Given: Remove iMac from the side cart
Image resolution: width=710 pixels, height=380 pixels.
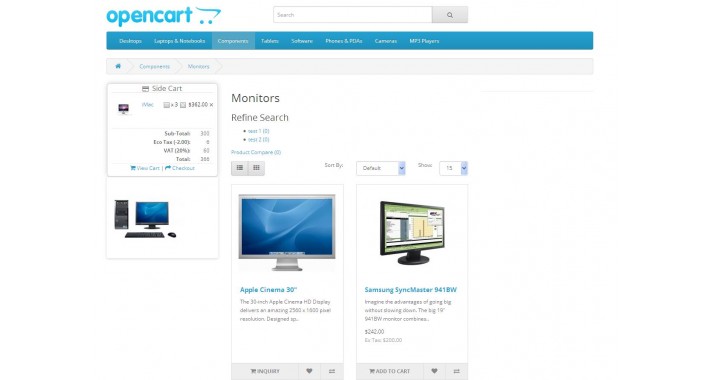Looking at the screenshot, I should pos(211,105).
